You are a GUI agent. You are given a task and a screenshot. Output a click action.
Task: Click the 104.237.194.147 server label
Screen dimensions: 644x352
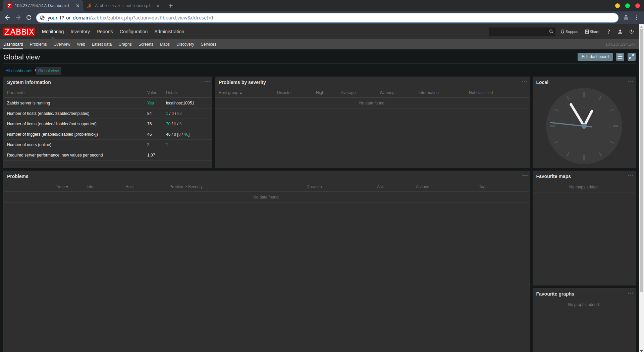coord(620,44)
